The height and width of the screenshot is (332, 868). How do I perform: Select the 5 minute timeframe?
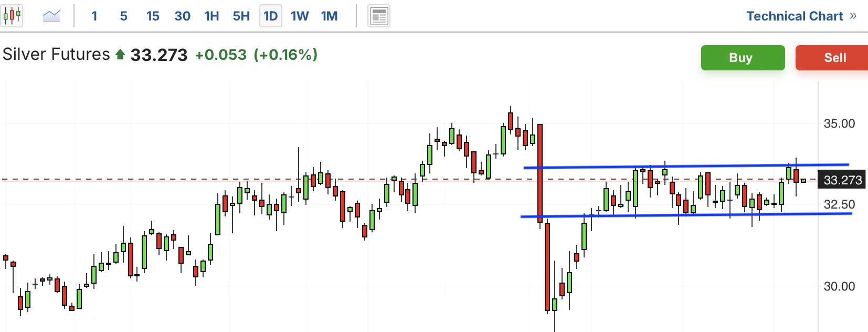(124, 16)
